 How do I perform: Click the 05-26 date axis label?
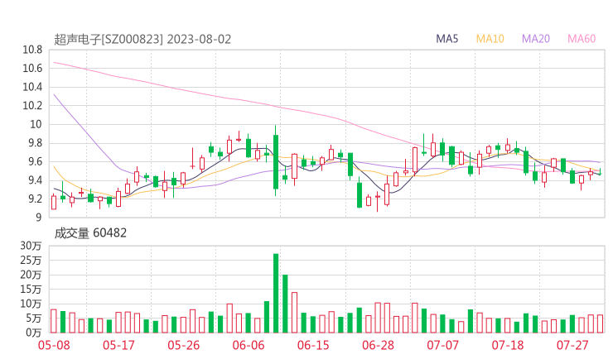(x=183, y=345)
